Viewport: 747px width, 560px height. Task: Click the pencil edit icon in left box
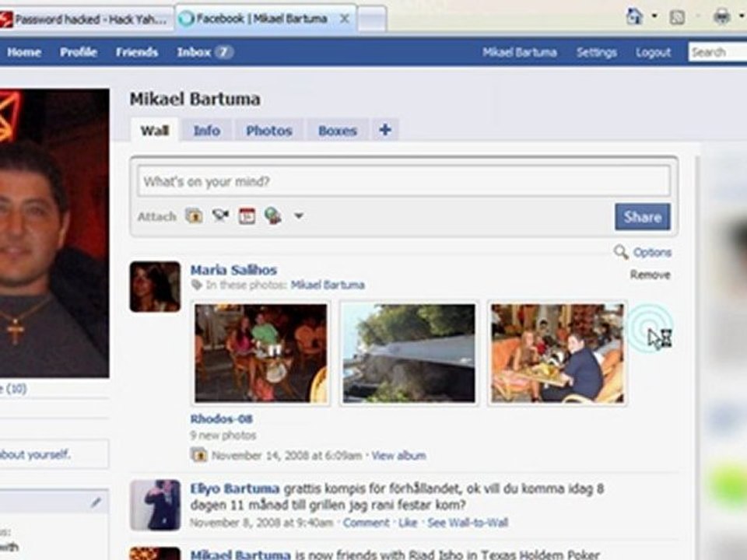[96, 502]
